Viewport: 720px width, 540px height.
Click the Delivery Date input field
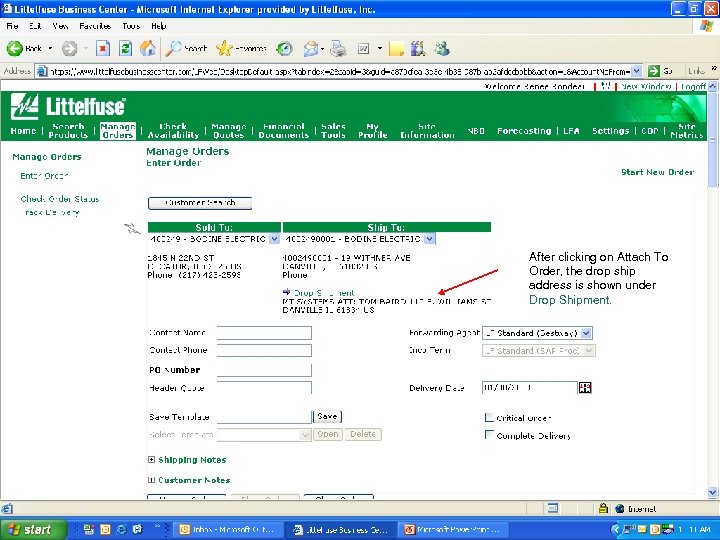[x=529, y=388]
